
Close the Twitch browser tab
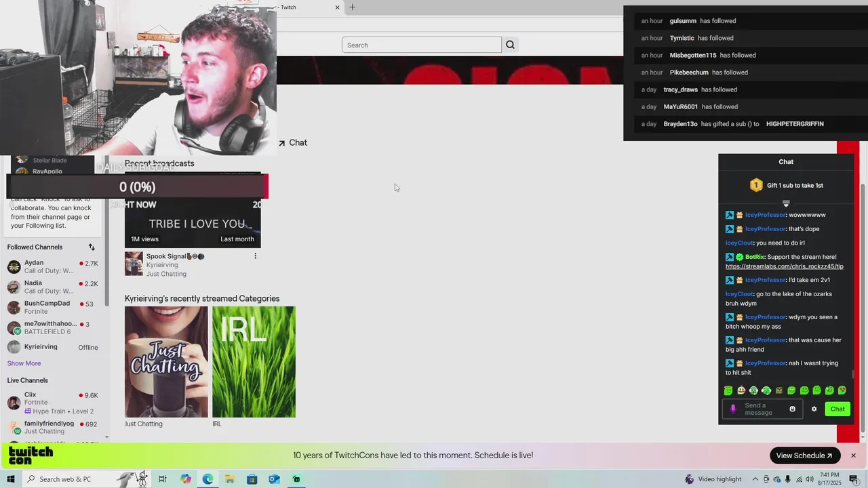(x=337, y=7)
